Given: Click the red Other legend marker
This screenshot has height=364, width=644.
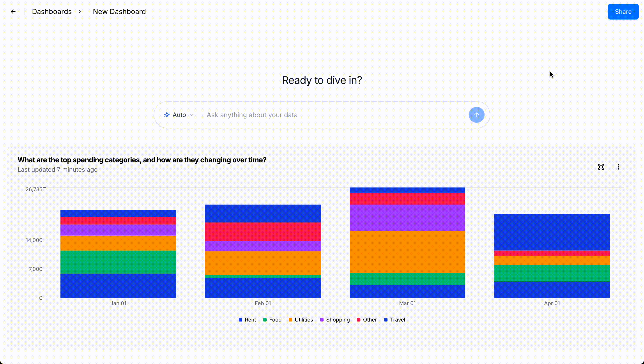Looking at the screenshot, I should [x=359, y=320].
